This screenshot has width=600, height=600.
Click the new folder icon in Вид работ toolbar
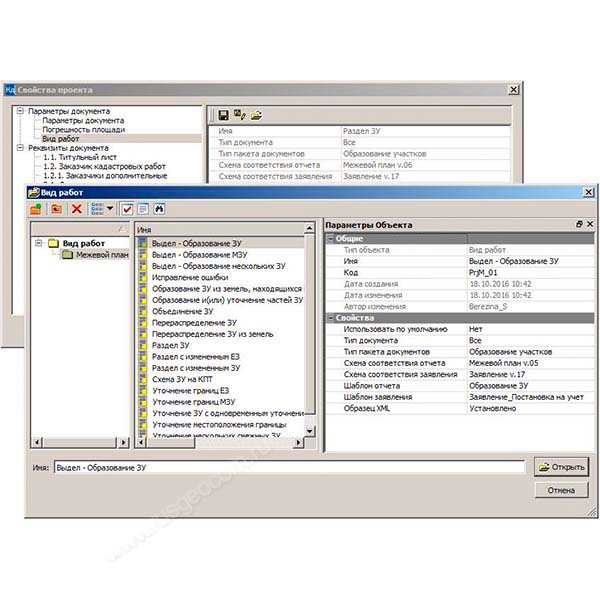tap(36, 208)
